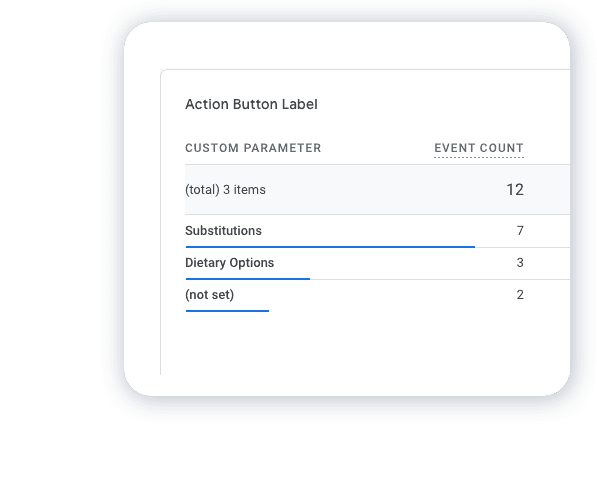Screen dimensions: 597x481
Task: Click the total event count 12
Action: [515, 190]
